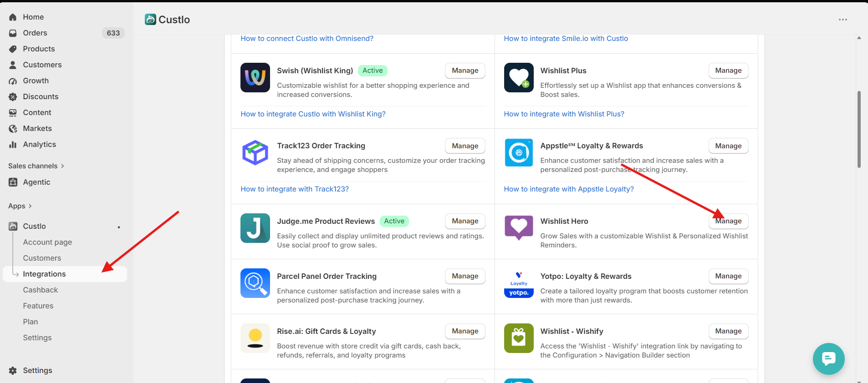The image size is (868, 383).
Task: Select Integrations in Custlo menu
Action: [65, 274]
